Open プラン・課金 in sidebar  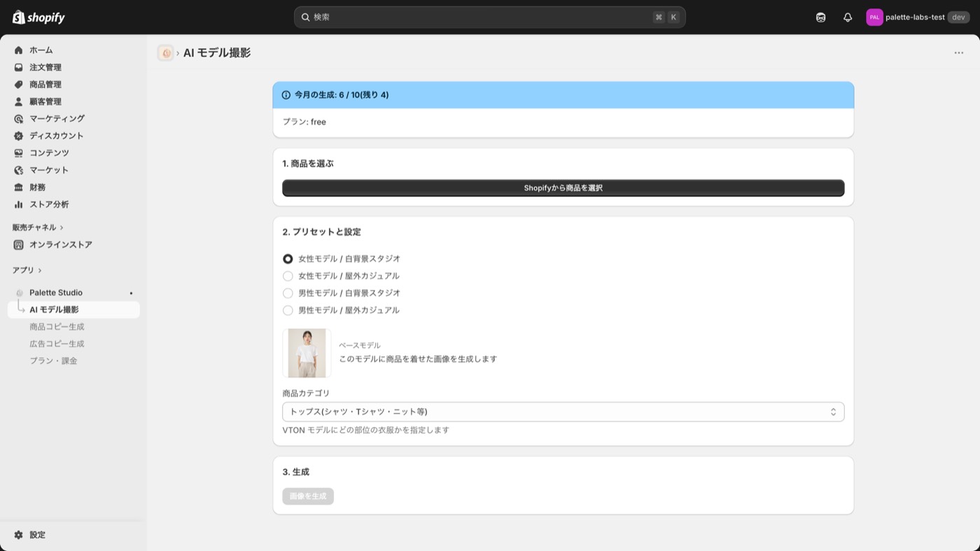53,361
